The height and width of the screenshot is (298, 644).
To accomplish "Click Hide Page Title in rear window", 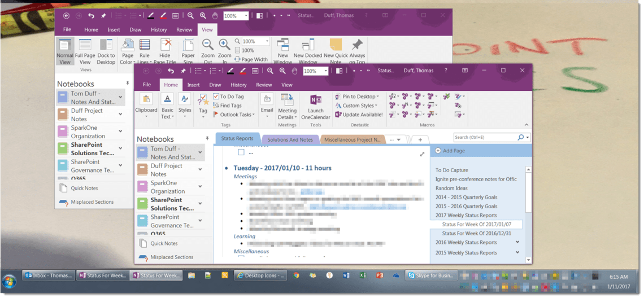I will pos(165,52).
